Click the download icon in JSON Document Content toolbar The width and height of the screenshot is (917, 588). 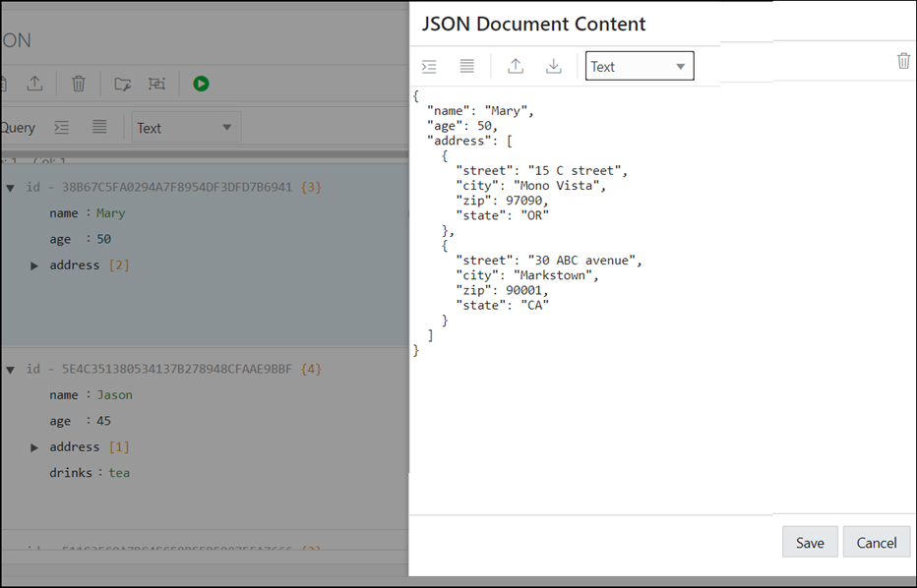tap(553, 66)
